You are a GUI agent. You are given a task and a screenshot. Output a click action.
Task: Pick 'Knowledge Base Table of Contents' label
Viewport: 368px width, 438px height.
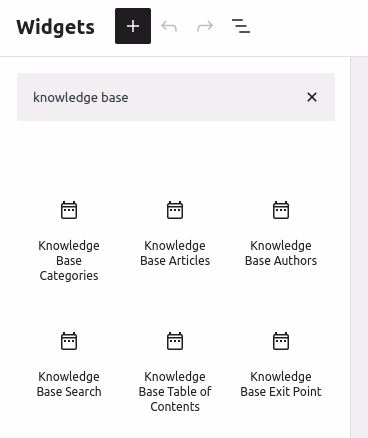(x=175, y=392)
